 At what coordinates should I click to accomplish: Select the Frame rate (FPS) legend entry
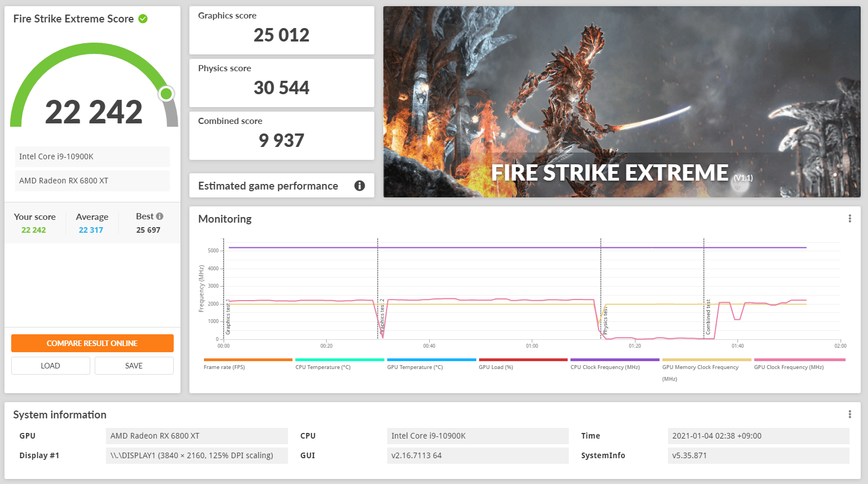[248, 364]
